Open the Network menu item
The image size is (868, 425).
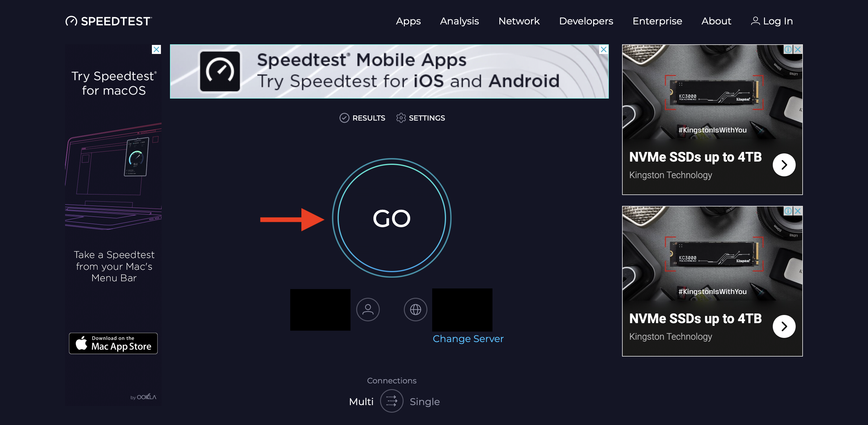pos(519,21)
